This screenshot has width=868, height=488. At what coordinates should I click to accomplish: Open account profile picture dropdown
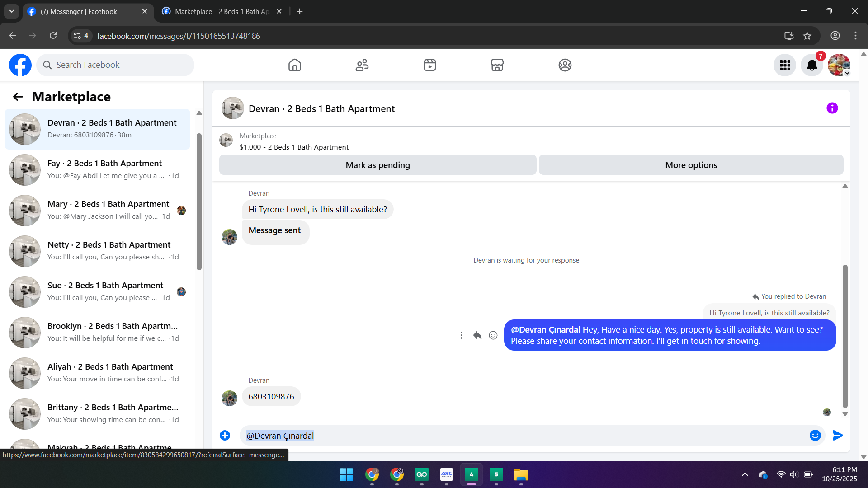pos(839,66)
